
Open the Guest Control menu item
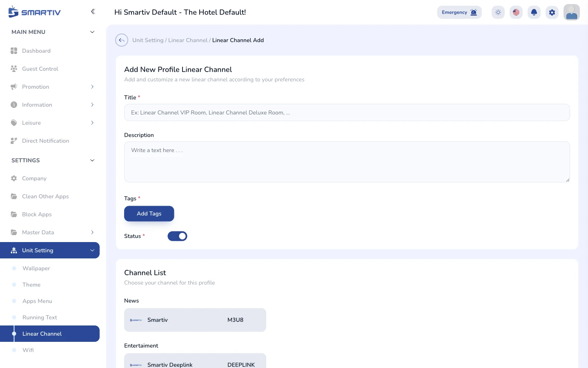[x=50, y=69]
